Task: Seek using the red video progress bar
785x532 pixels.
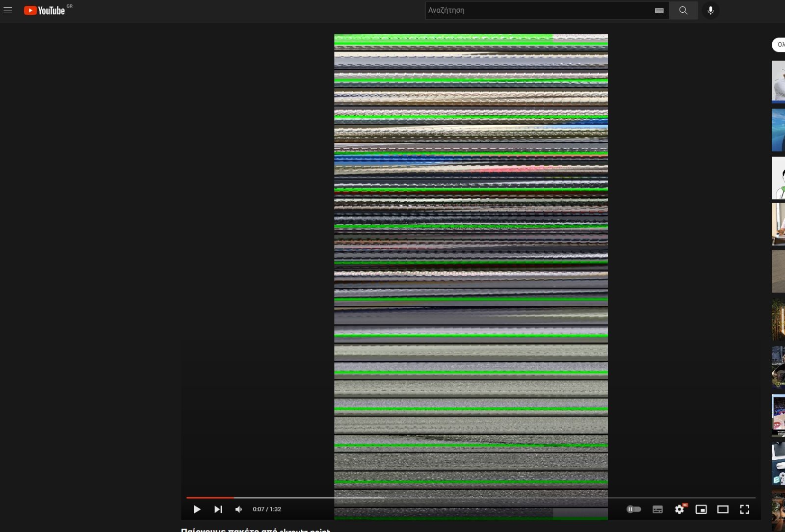Action: click(471, 498)
